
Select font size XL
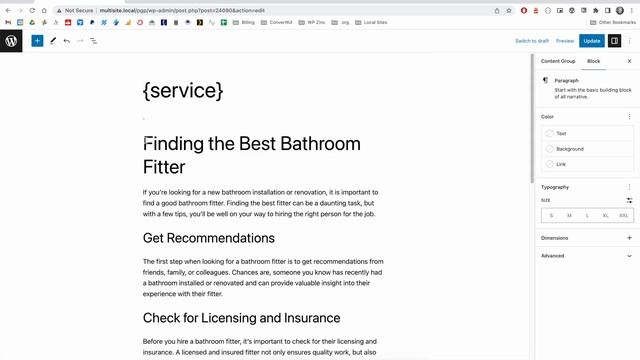point(605,216)
